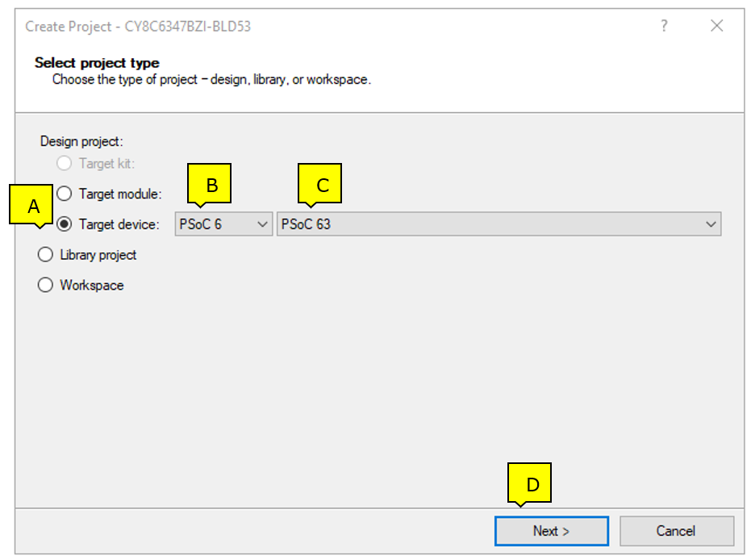Select the Target module radio button
751x560 pixels.
[65, 194]
